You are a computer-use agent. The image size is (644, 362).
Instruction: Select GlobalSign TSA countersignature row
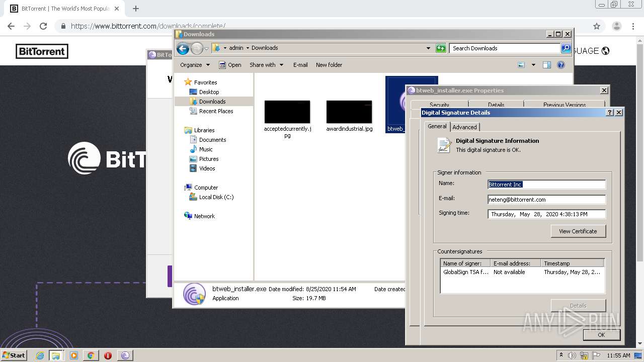[x=522, y=272]
